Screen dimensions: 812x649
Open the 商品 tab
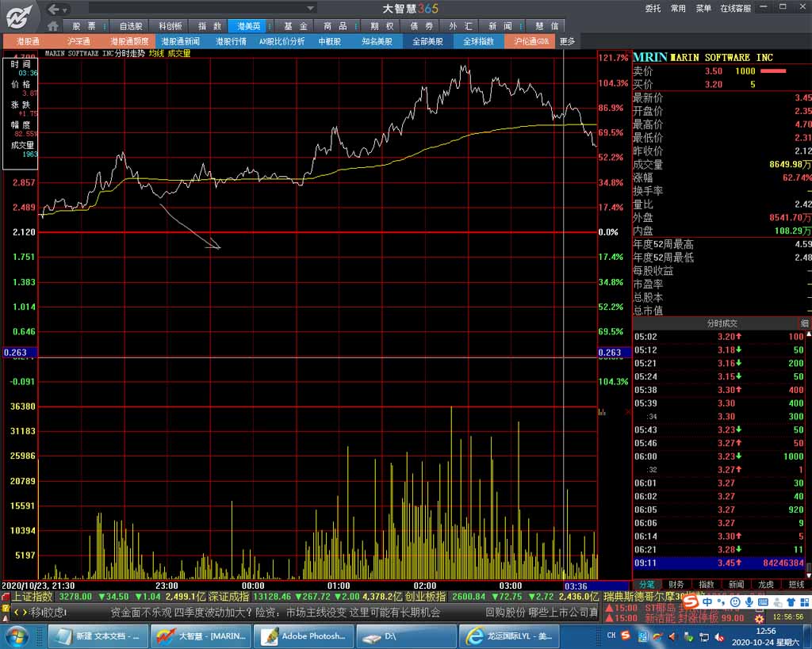coord(335,26)
